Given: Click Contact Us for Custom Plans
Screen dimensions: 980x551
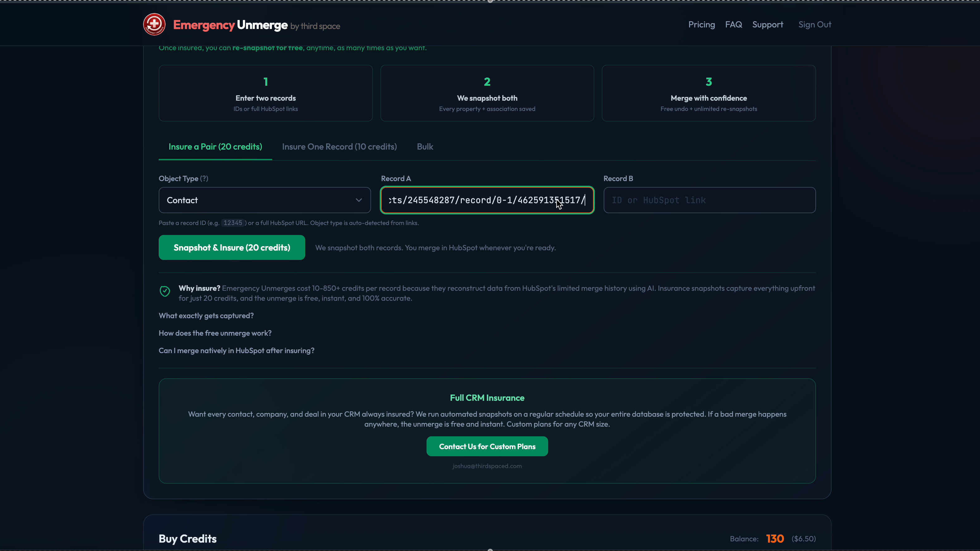Looking at the screenshot, I should (x=487, y=446).
